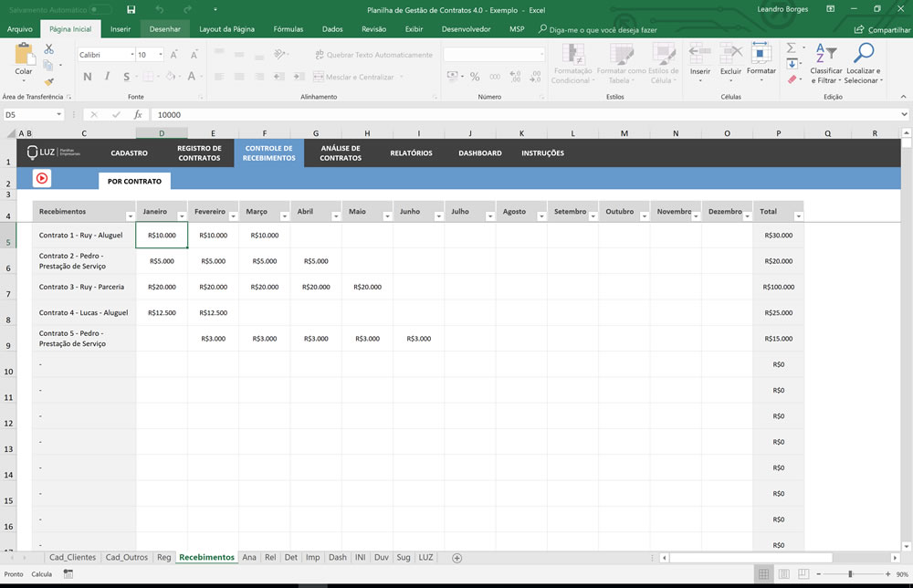Click the POR CONTRATO tab button
This screenshot has width=913, height=588.
pyautogui.click(x=134, y=181)
